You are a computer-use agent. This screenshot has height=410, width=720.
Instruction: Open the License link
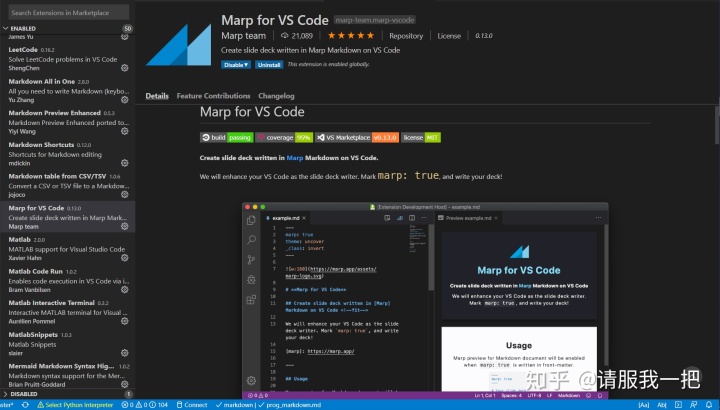point(449,36)
